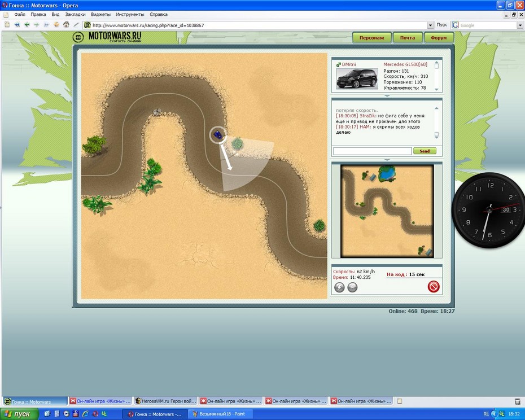This screenshot has width=525, height=420.
Task: Click the Пуск go label by address bar
Action: [x=441, y=25]
